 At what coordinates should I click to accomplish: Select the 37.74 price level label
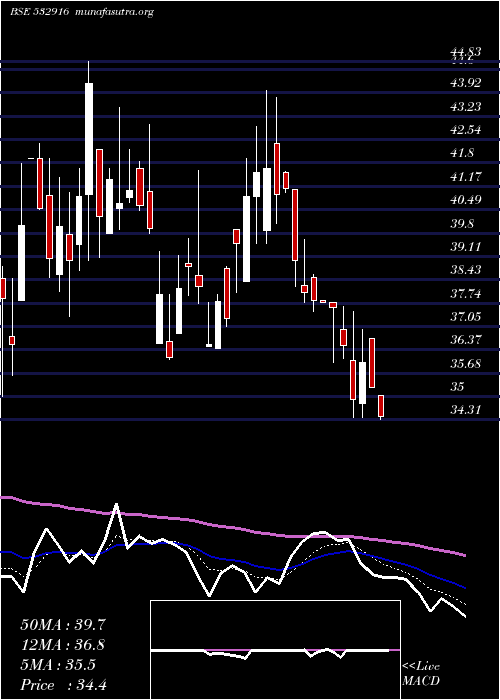point(466,293)
